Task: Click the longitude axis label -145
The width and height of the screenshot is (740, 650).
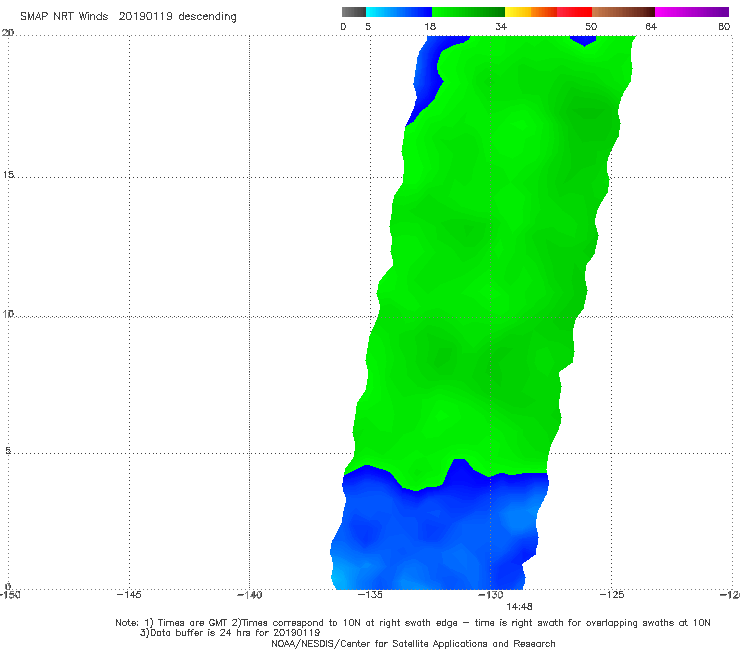Action: (x=129, y=594)
